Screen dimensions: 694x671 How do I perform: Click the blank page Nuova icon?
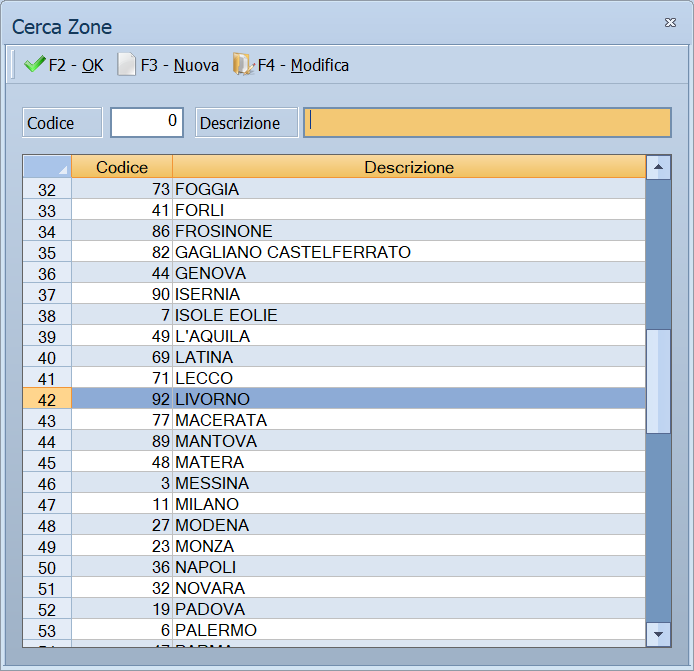pyautogui.click(x=126, y=65)
